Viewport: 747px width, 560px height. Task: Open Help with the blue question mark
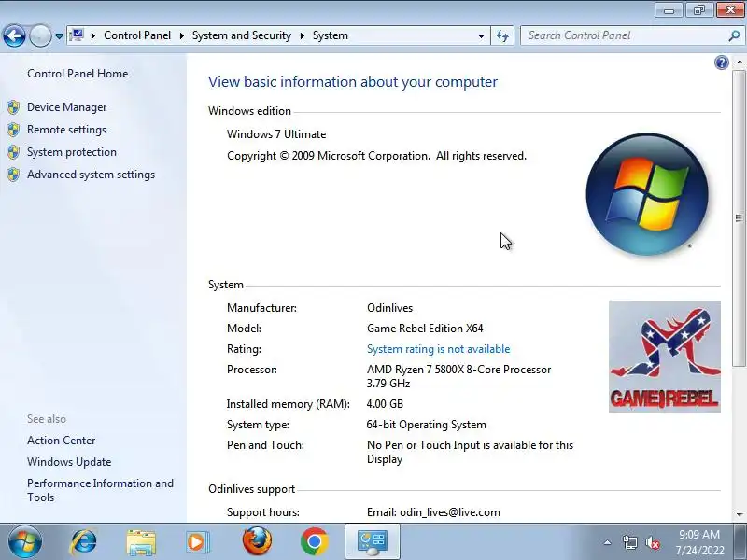pyautogui.click(x=721, y=63)
